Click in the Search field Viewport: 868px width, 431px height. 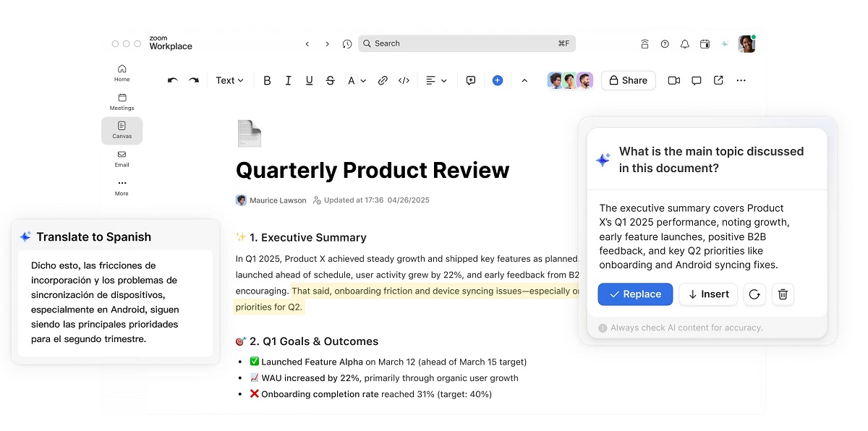pyautogui.click(x=467, y=43)
